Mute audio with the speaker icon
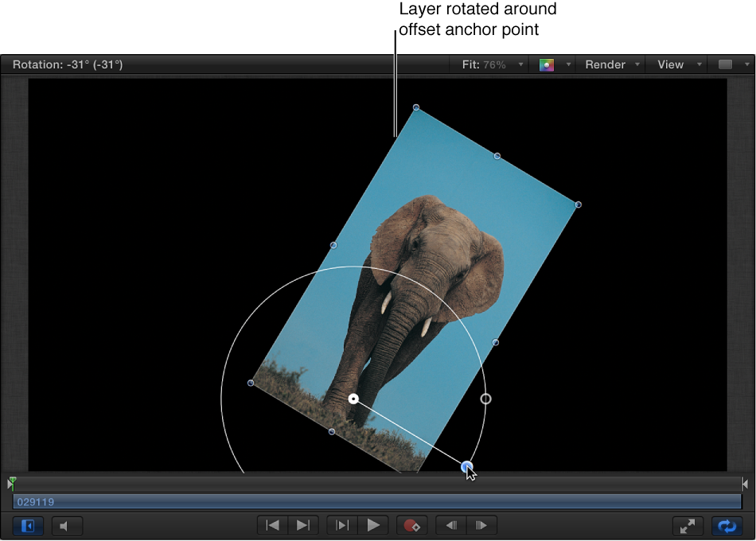The image size is (756, 541). (x=67, y=526)
